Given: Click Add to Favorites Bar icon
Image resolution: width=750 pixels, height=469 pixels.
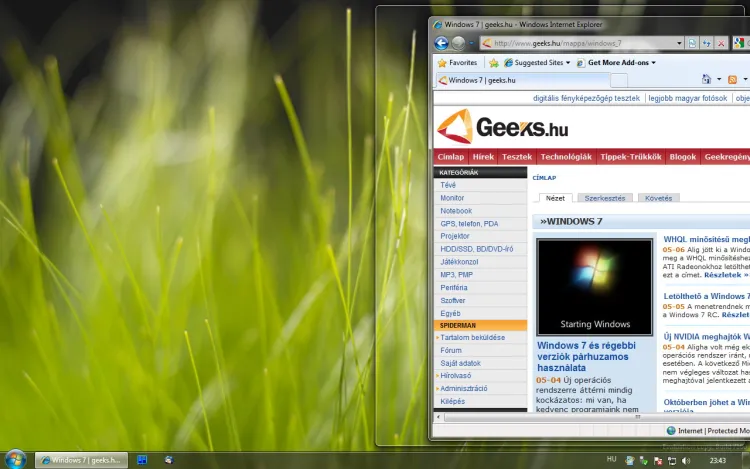Looking at the screenshot, I should coord(494,62).
